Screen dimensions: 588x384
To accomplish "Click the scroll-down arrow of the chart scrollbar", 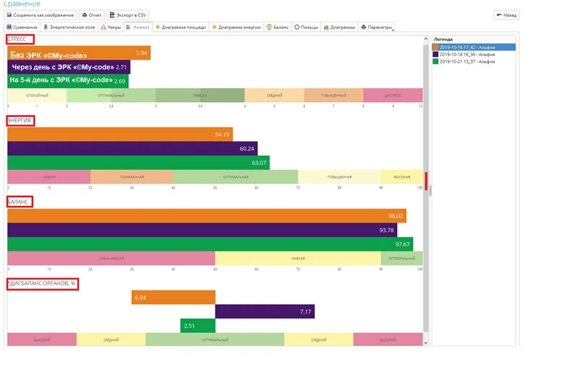I will tap(425, 343).
